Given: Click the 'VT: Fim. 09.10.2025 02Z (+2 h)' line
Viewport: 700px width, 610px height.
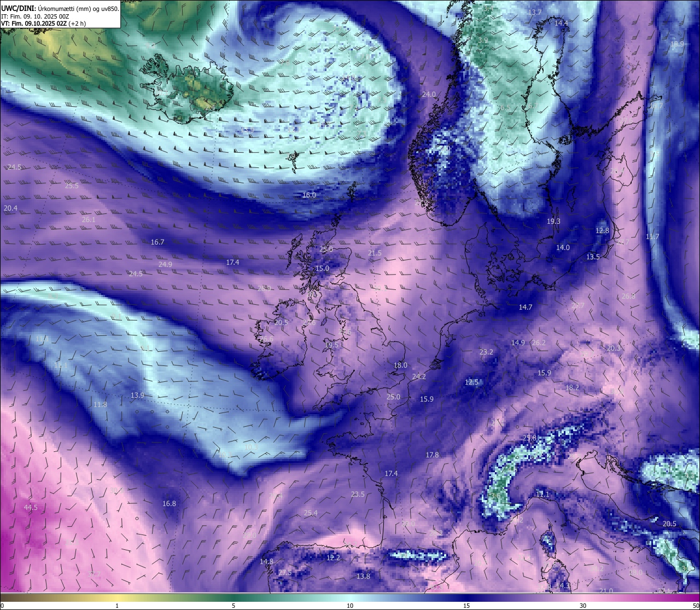Looking at the screenshot, I should [x=43, y=24].
